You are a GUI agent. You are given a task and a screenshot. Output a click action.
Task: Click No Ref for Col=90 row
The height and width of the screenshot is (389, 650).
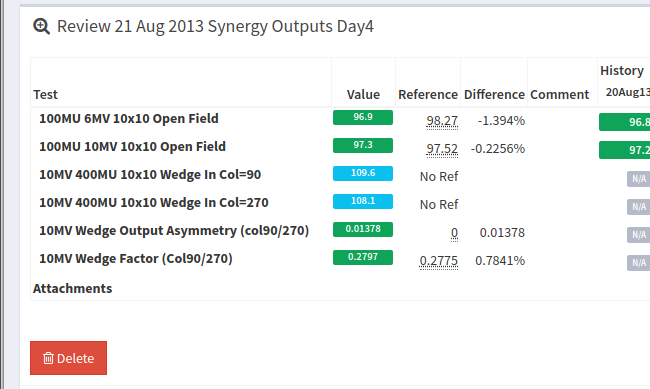coord(439,177)
